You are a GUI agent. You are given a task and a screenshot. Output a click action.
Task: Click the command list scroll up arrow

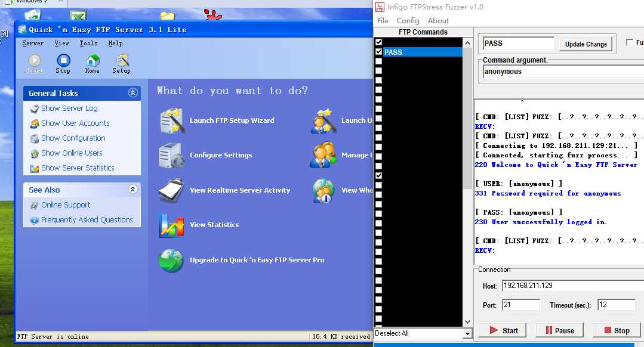[467, 43]
